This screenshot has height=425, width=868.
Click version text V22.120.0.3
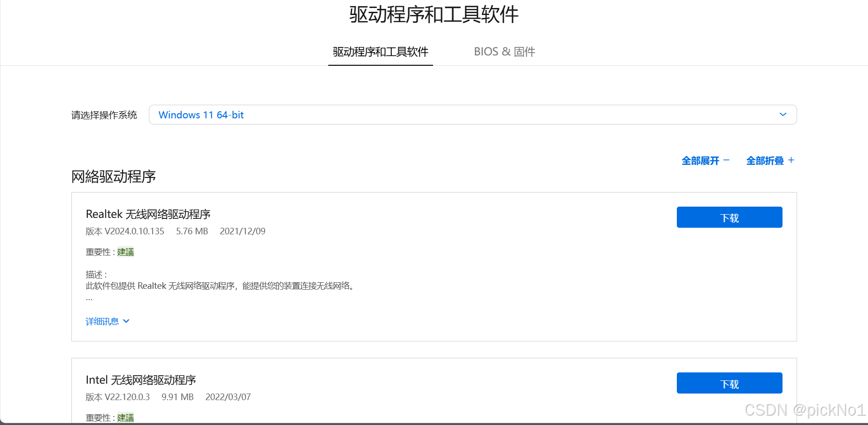[127, 397]
